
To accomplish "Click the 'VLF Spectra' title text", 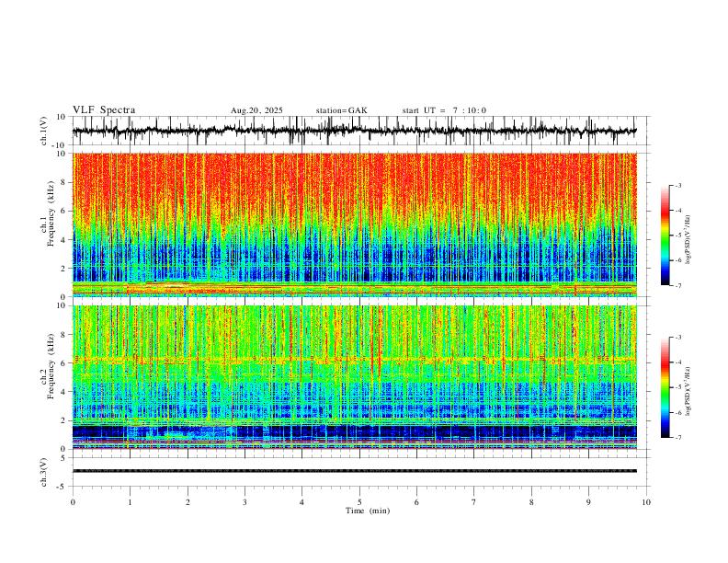I will point(104,110).
